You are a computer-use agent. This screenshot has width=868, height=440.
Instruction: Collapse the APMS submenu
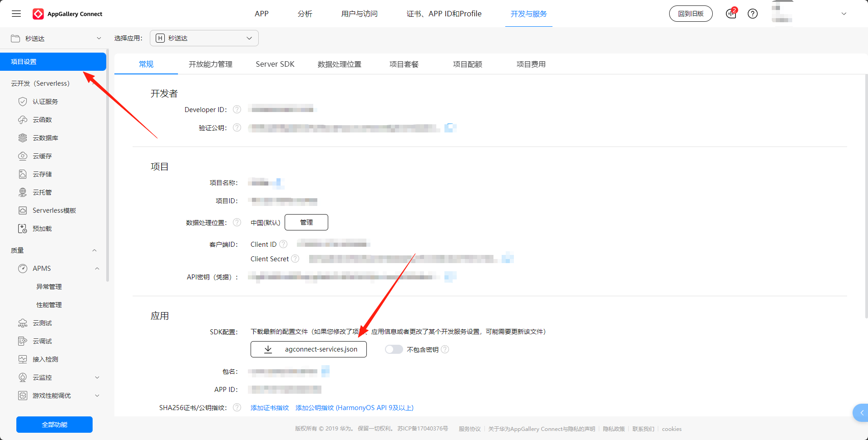[x=97, y=269]
